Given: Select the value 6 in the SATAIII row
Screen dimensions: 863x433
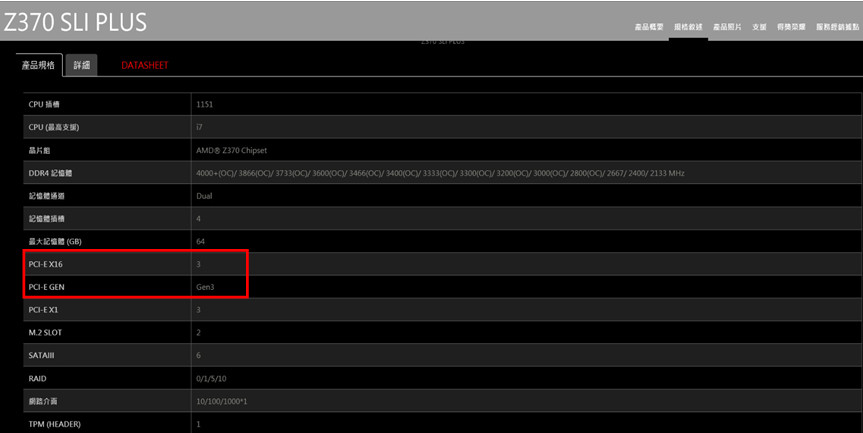Looking at the screenshot, I should pos(199,356).
